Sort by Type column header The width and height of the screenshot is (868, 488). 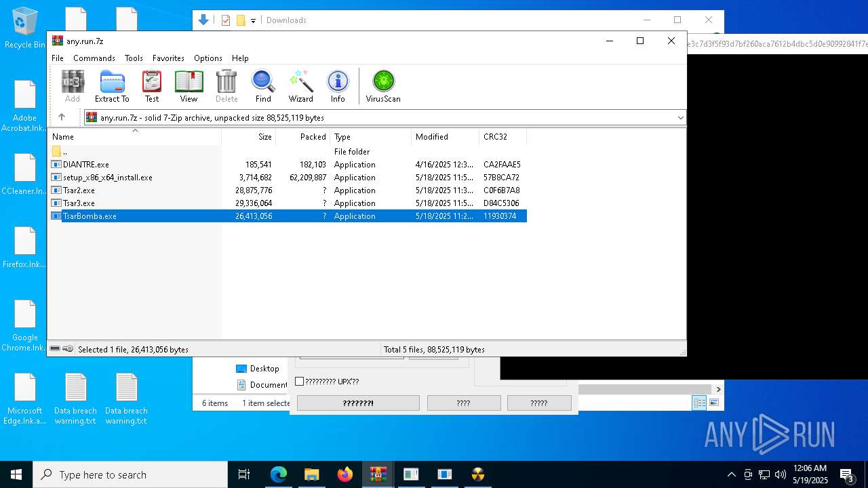tap(370, 137)
